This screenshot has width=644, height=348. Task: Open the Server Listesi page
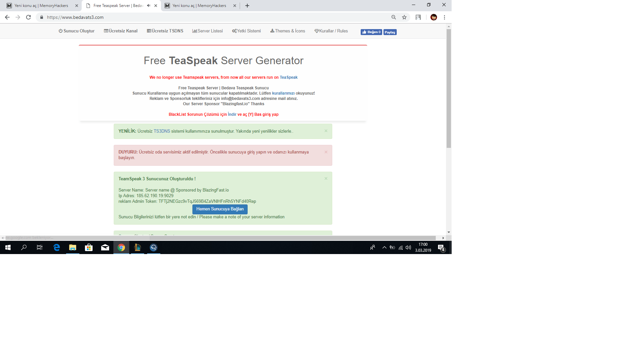(x=208, y=31)
